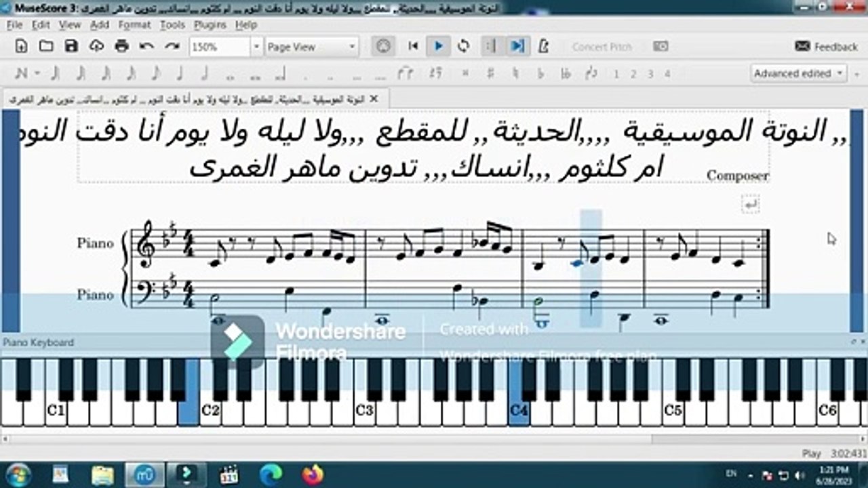The height and width of the screenshot is (488, 868).
Task: Switch to voice 1
Action: 616,74
